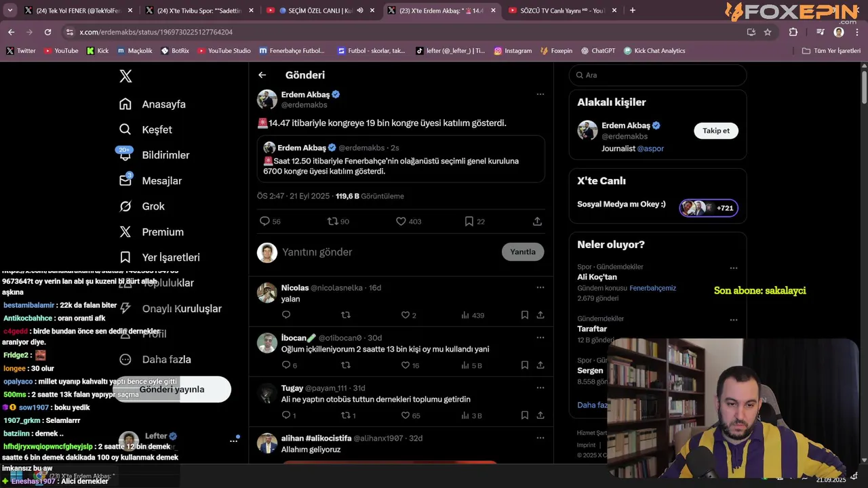Open the Kick Chat Analytics bookmark
Viewport: 868px width, 488px height.
tap(654, 51)
